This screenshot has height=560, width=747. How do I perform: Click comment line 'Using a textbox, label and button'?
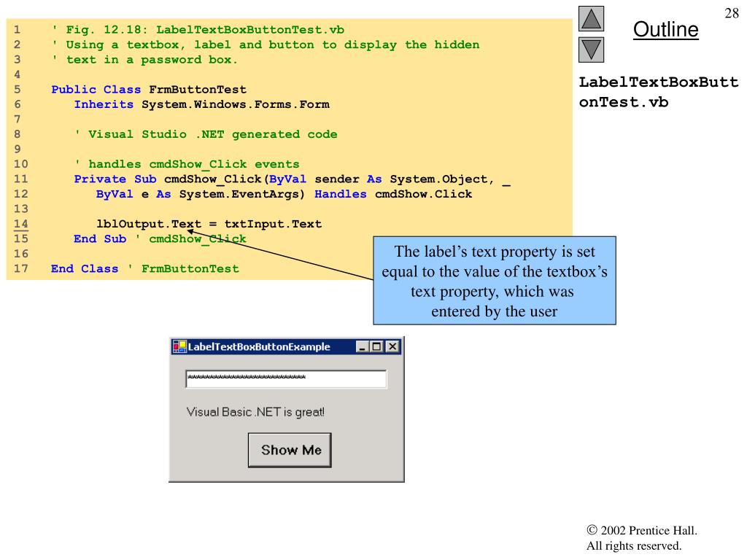tap(266, 44)
